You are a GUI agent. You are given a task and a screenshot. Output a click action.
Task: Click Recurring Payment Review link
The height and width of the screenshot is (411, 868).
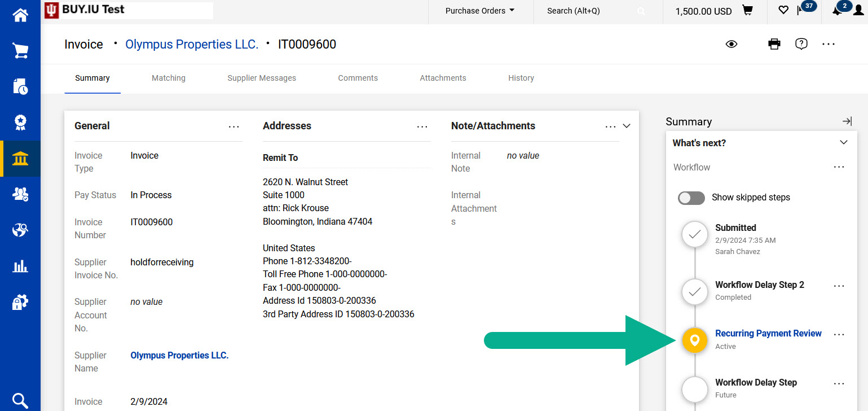[x=768, y=334]
